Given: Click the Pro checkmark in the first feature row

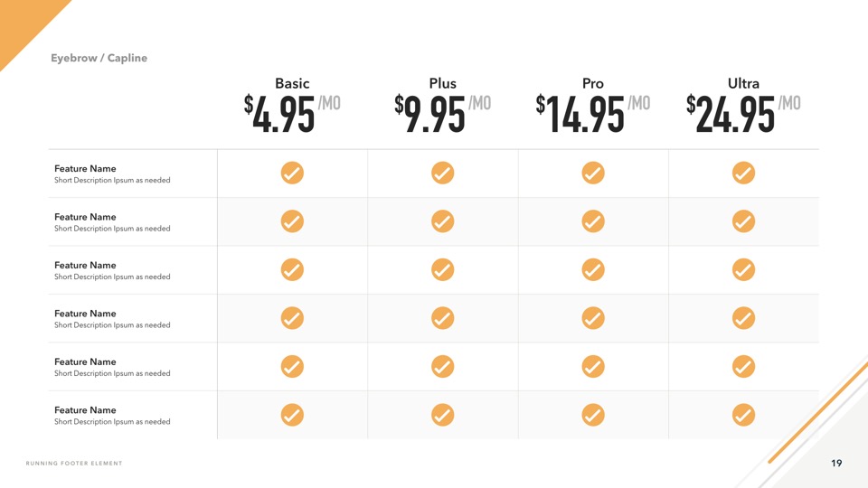Looking at the screenshot, I should [592, 173].
